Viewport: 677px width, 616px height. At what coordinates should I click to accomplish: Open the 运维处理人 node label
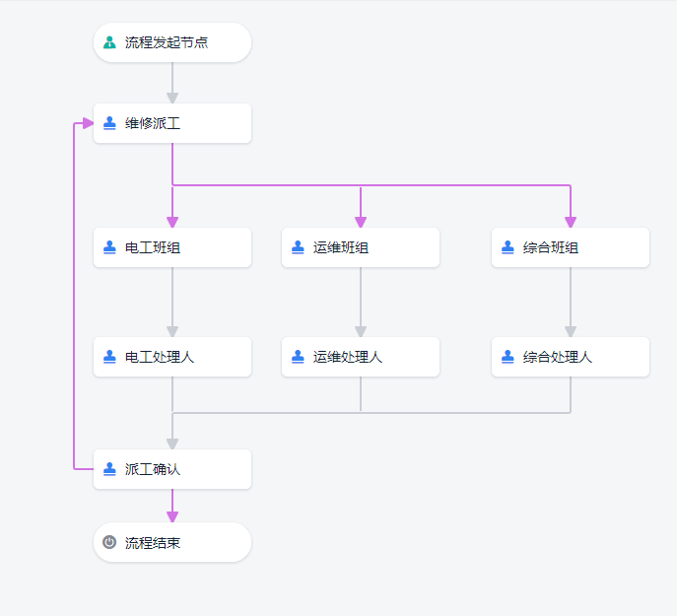pyautogui.click(x=348, y=357)
